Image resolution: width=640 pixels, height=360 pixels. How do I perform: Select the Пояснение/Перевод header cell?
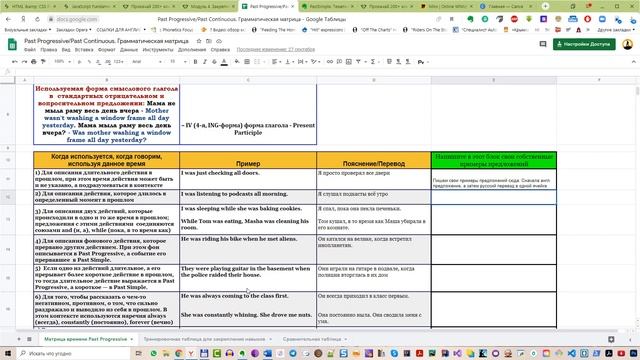coord(373,160)
